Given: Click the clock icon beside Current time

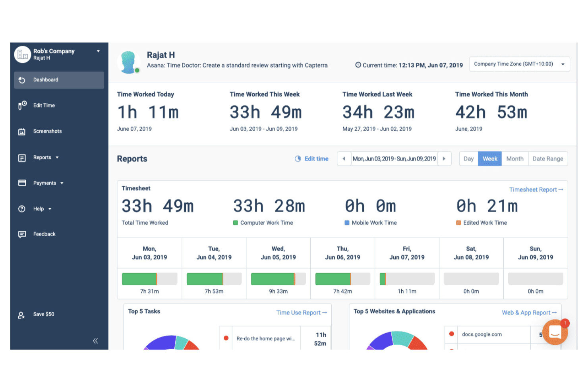Looking at the screenshot, I should click(x=358, y=65).
